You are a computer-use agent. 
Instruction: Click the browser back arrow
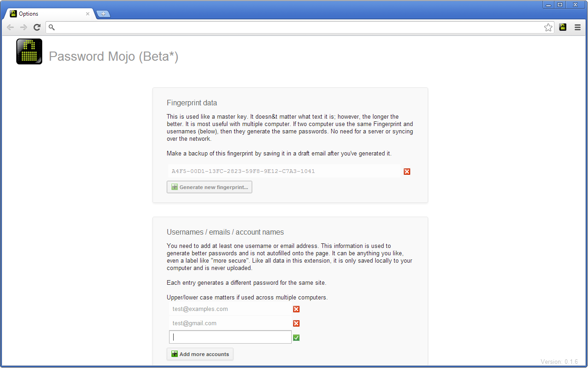tap(10, 28)
